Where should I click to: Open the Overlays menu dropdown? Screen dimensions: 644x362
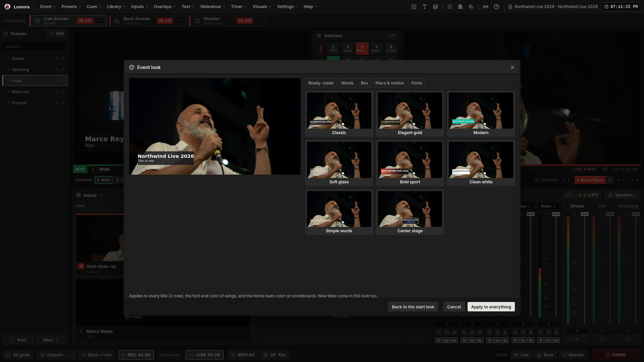tap(165, 7)
